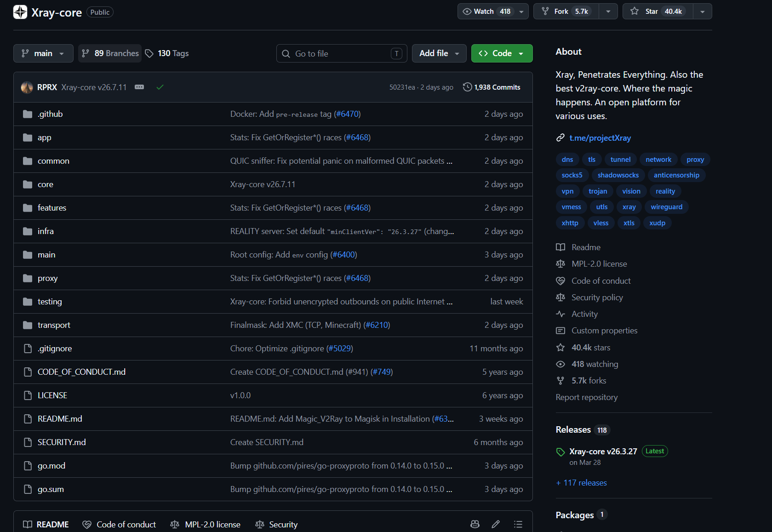Toggle Watch on this repository

tap(487, 11)
